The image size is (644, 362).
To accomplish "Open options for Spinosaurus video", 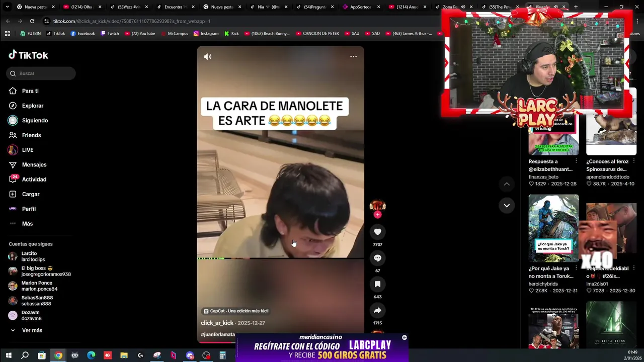I will click(x=633, y=161).
